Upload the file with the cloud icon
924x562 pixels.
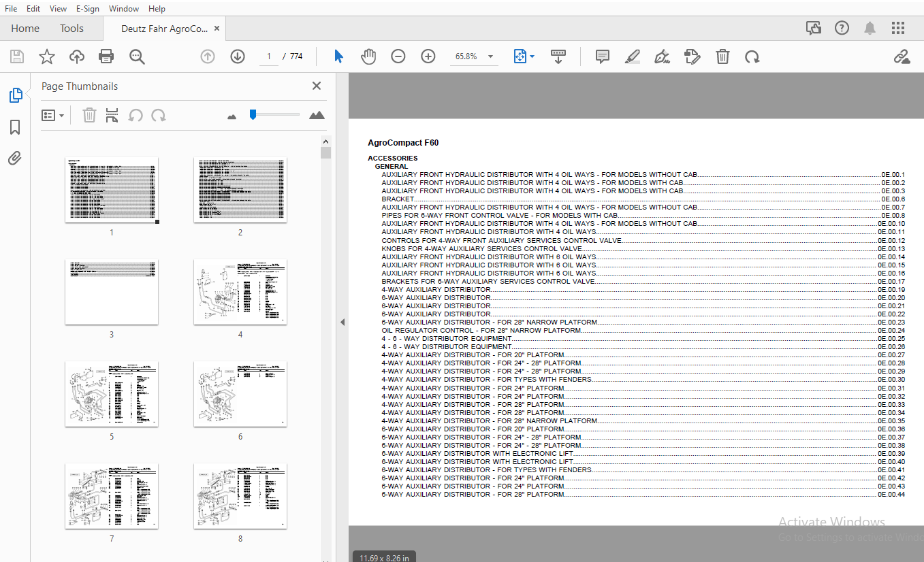click(77, 56)
